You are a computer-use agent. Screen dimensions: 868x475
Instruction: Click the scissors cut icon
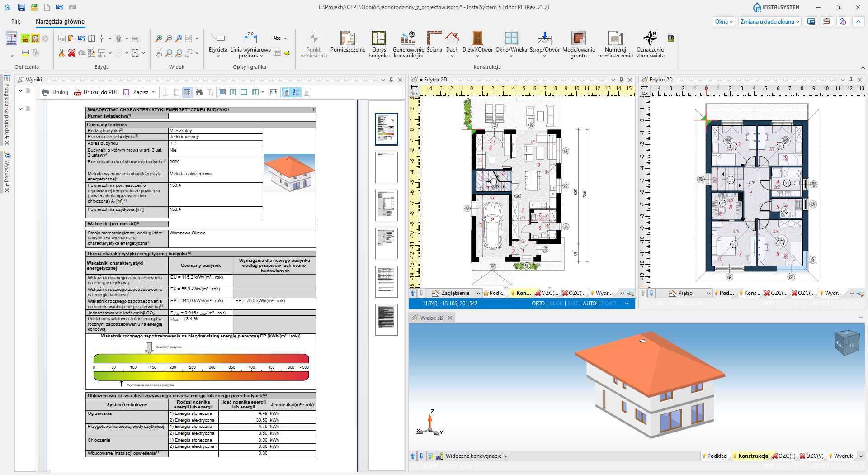tap(61, 53)
